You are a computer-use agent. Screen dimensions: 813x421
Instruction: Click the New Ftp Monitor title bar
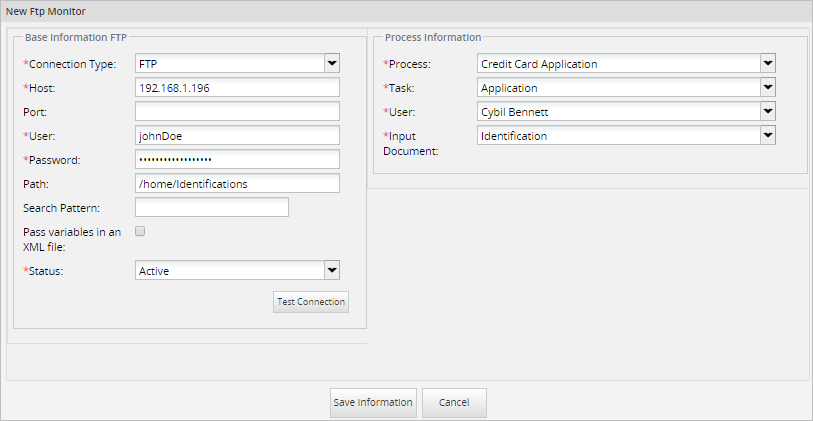[406, 11]
